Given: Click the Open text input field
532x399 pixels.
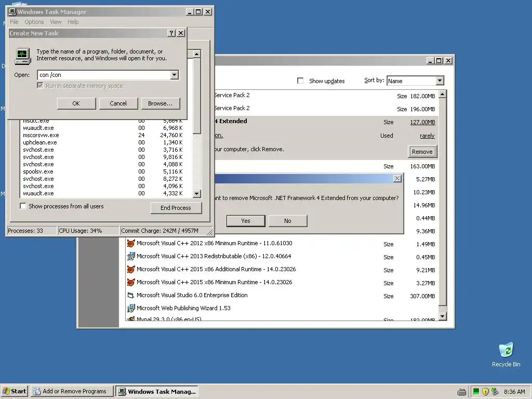Looking at the screenshot, I should coord(104,75).
